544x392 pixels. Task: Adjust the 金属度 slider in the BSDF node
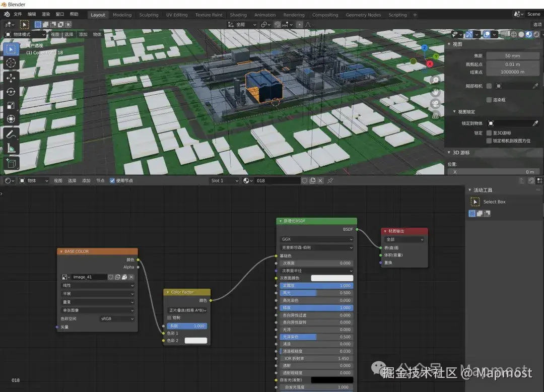316,286
